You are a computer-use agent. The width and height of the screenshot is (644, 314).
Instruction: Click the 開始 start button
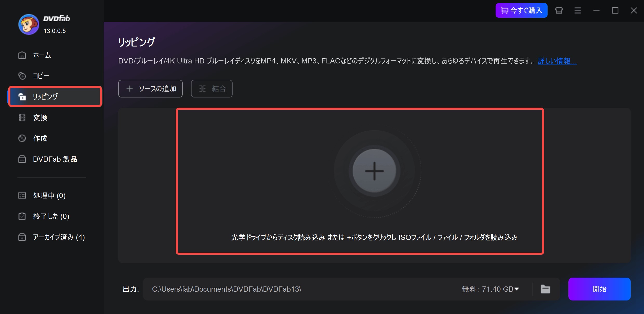[x=599, y=289]
